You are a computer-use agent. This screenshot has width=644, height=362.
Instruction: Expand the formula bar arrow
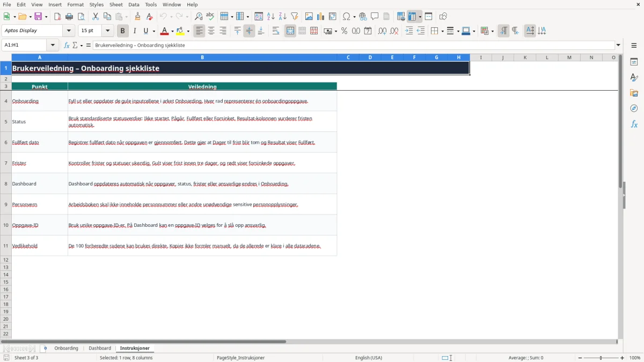tap(619, 46)
